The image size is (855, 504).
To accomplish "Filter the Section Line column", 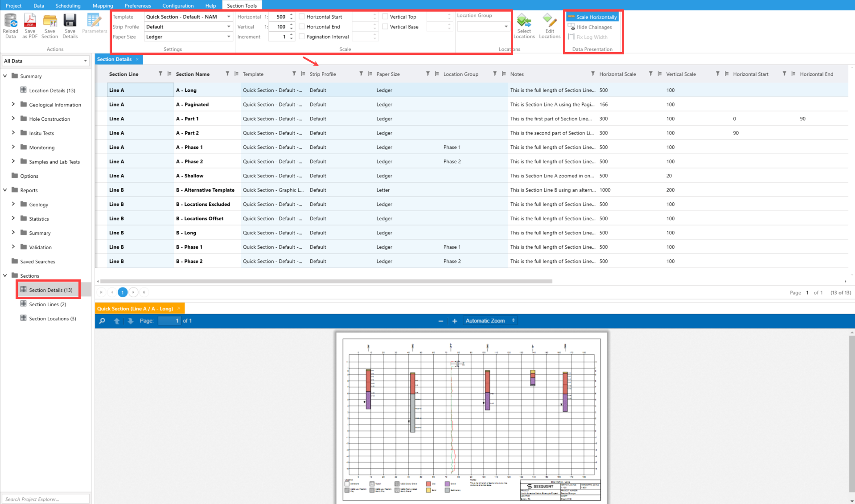I will (160, 74).
